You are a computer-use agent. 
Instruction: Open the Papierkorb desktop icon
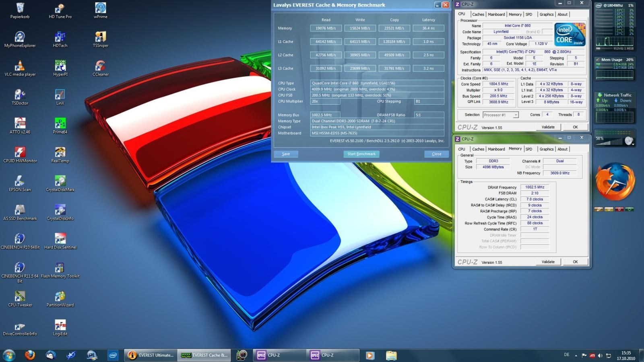click(x=20, y=11)
